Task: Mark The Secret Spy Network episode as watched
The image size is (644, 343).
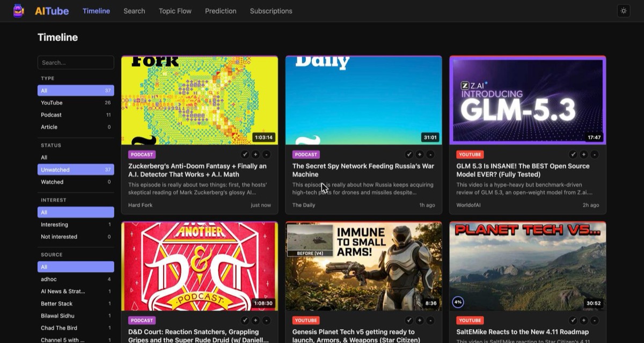Action: point(409,155)
